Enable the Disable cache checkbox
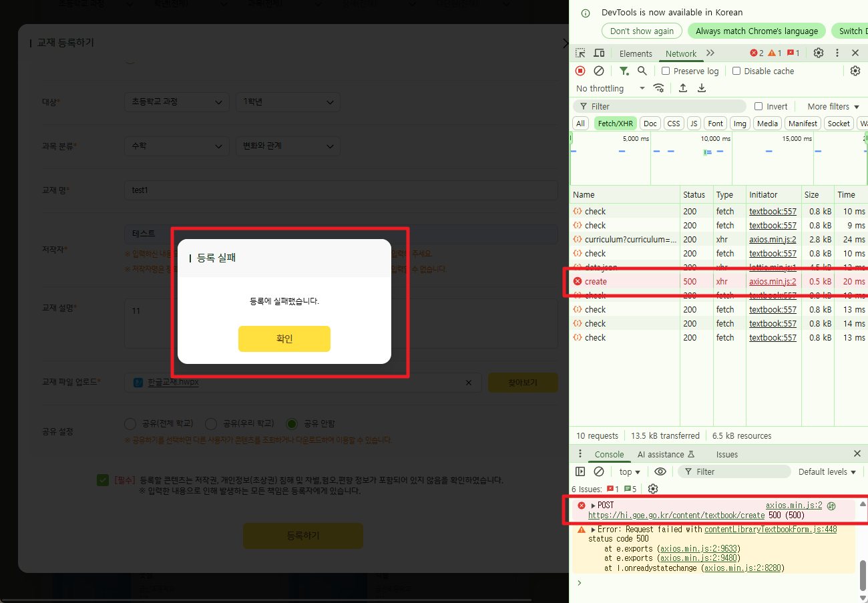The image size is (868, 603). [x=736, y=71]
